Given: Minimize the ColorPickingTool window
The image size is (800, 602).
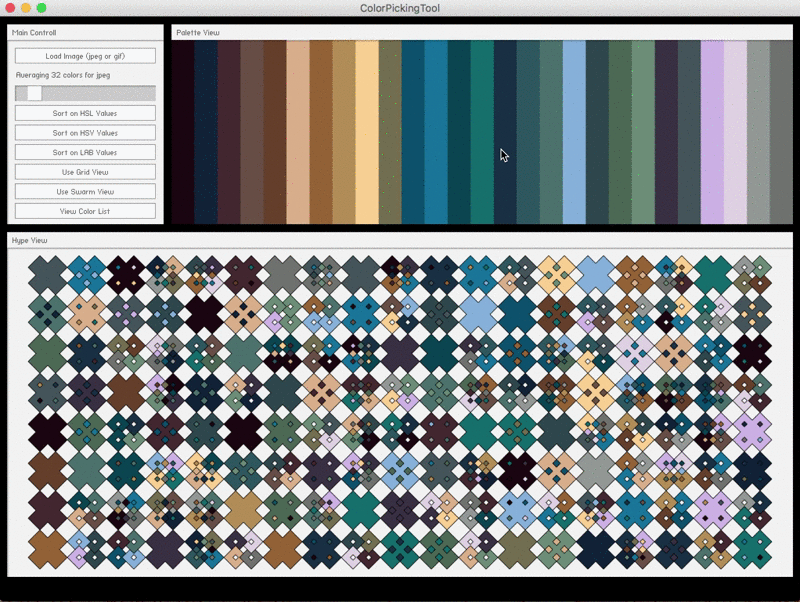Looking at the screenshot, I should tap(26, 8).
